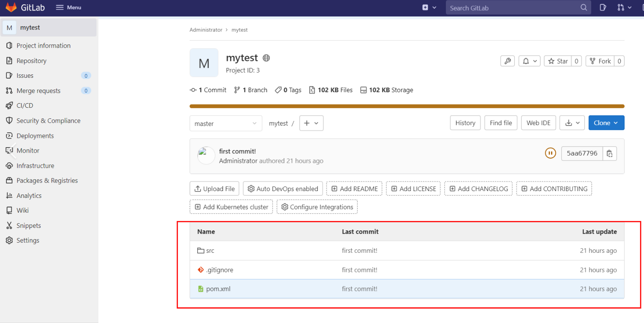Click the Find file button
This screenshot has height=323, width=644.
tap(501, 123)
